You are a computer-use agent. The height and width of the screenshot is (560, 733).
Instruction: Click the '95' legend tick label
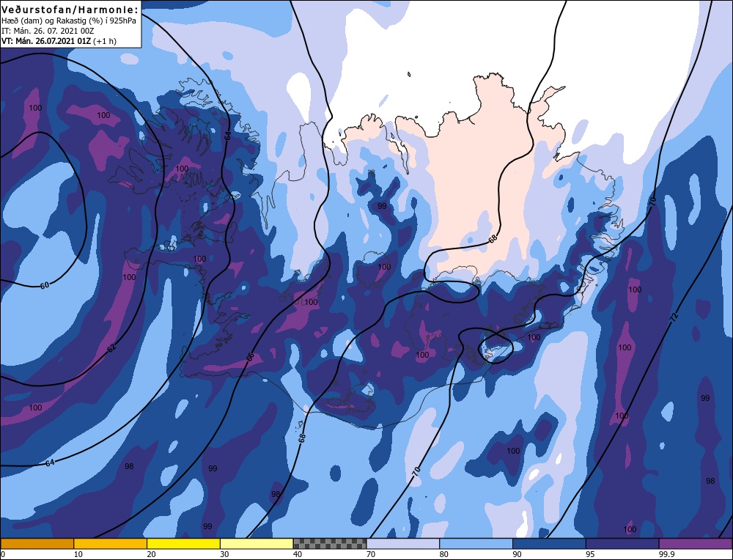(x=590, y=554)
